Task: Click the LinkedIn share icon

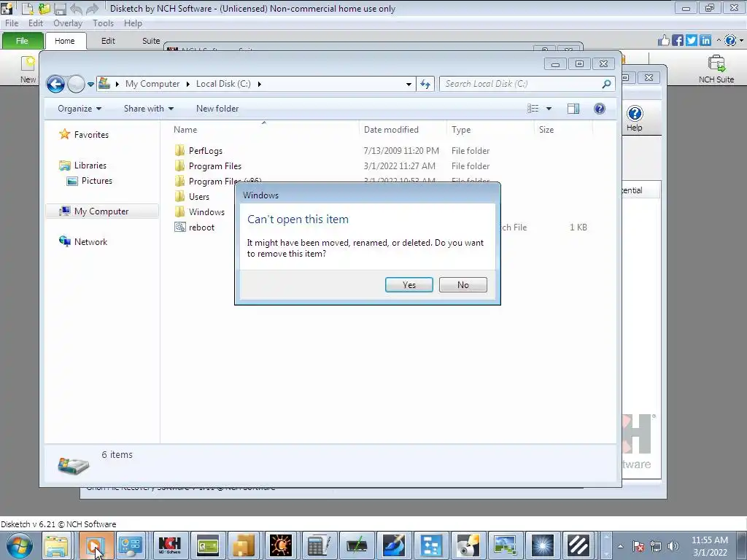Action: point(705,41)
